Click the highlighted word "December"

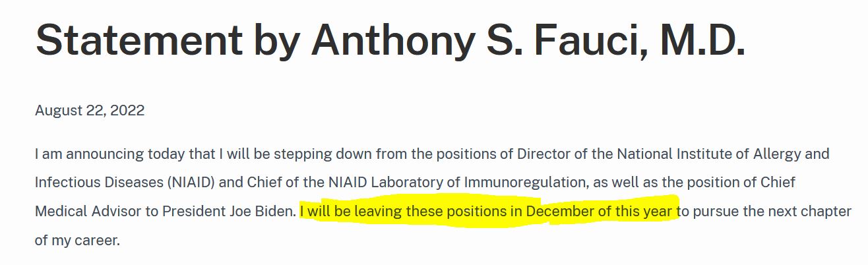[560, 212]
